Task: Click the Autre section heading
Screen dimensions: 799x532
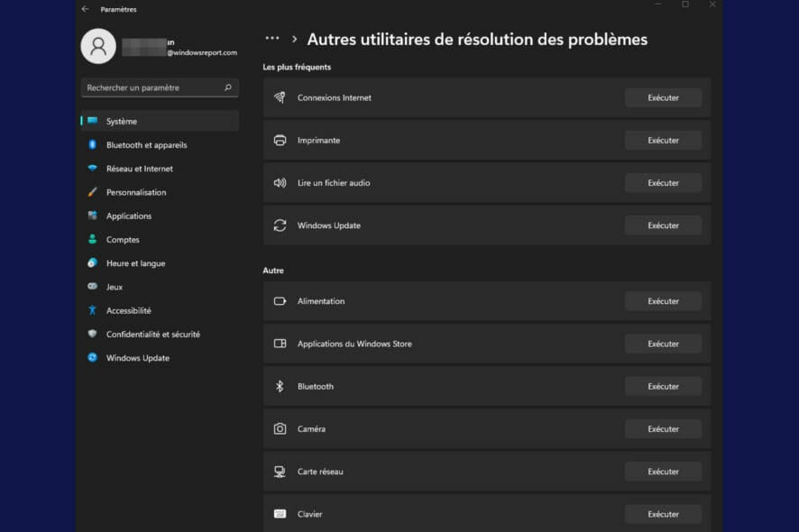Action: (273, 271)
